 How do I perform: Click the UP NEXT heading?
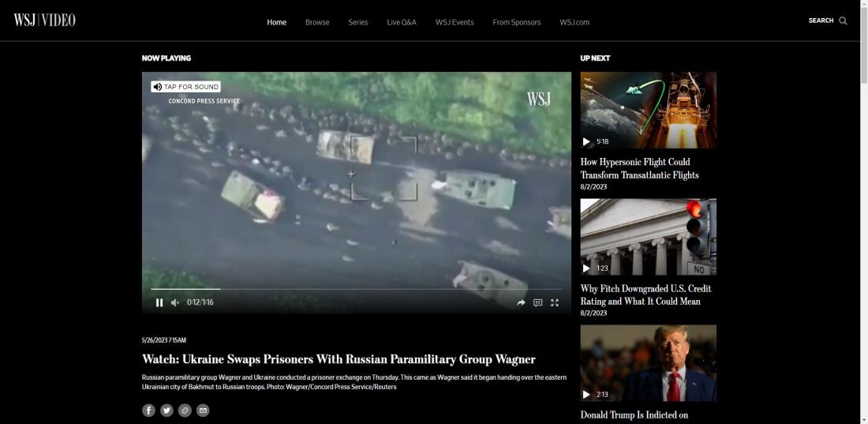point(595,58)
